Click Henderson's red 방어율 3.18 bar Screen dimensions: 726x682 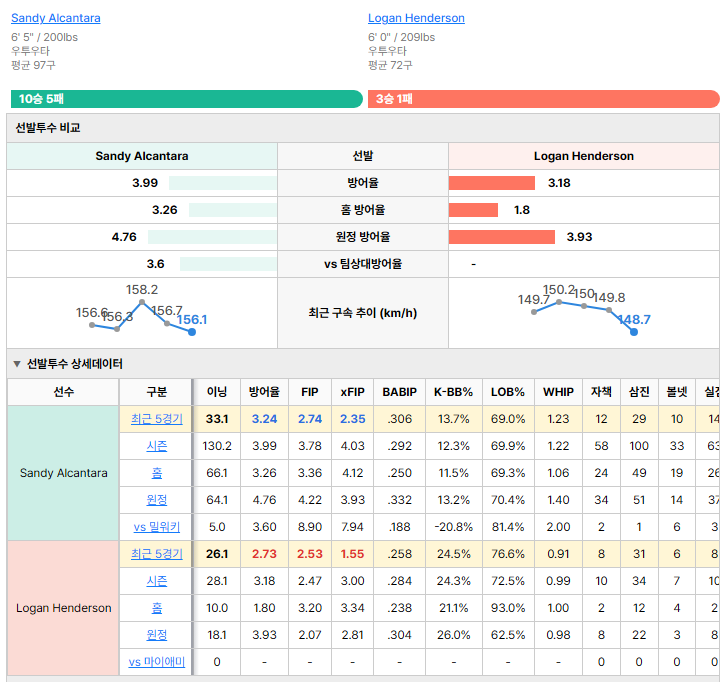[492, 183]
